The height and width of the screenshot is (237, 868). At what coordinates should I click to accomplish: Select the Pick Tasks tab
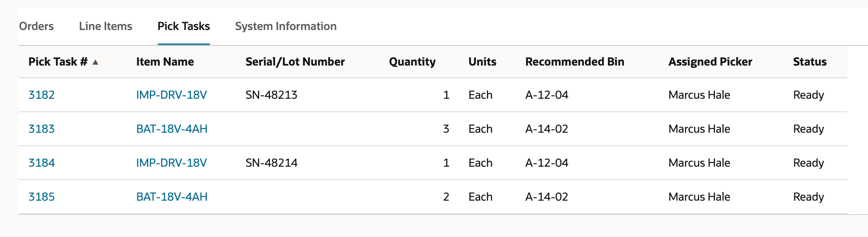click(x=183, y=26)
